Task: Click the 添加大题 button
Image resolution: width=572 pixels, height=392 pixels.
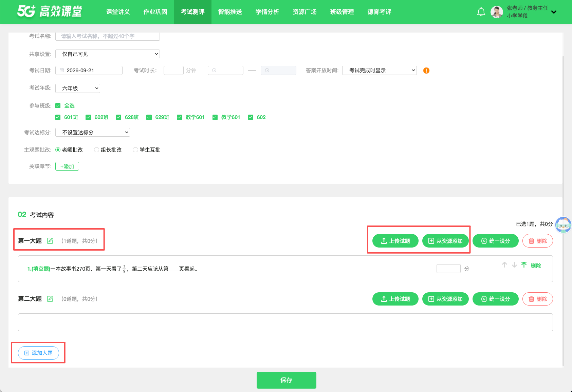Action: point(38,353)
